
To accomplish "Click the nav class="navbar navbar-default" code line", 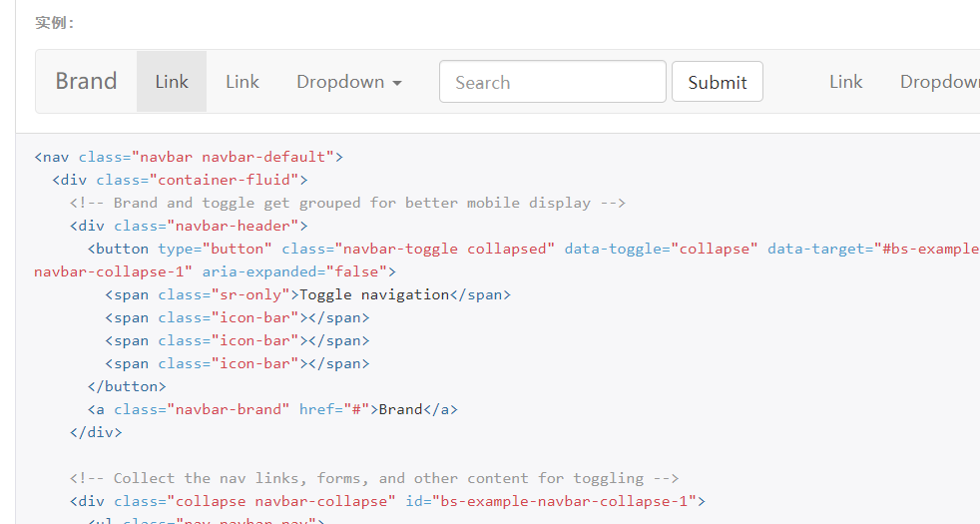I will (x=189, y=157).
